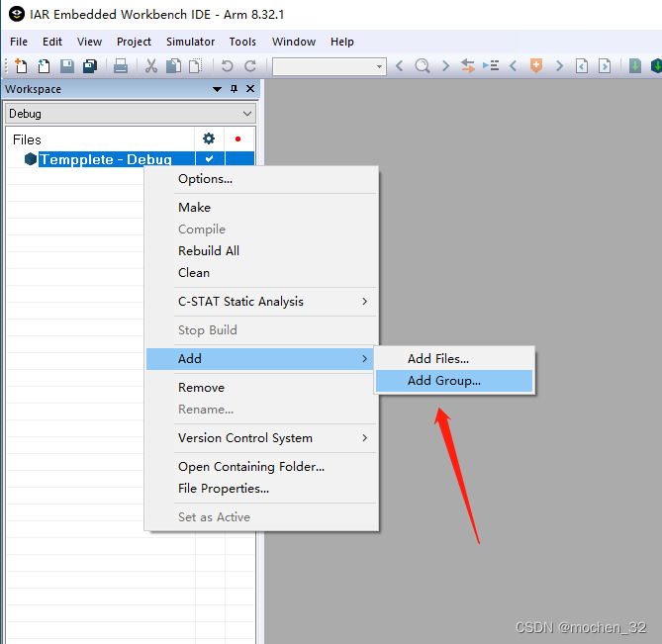Open the File menu
The height and width of the screenshot is (644, 662).
(19, 42)
